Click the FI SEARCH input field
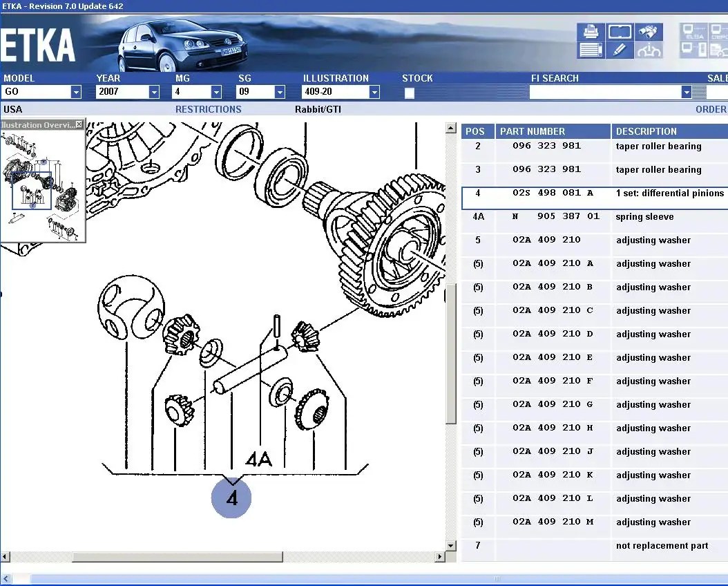 605,92
